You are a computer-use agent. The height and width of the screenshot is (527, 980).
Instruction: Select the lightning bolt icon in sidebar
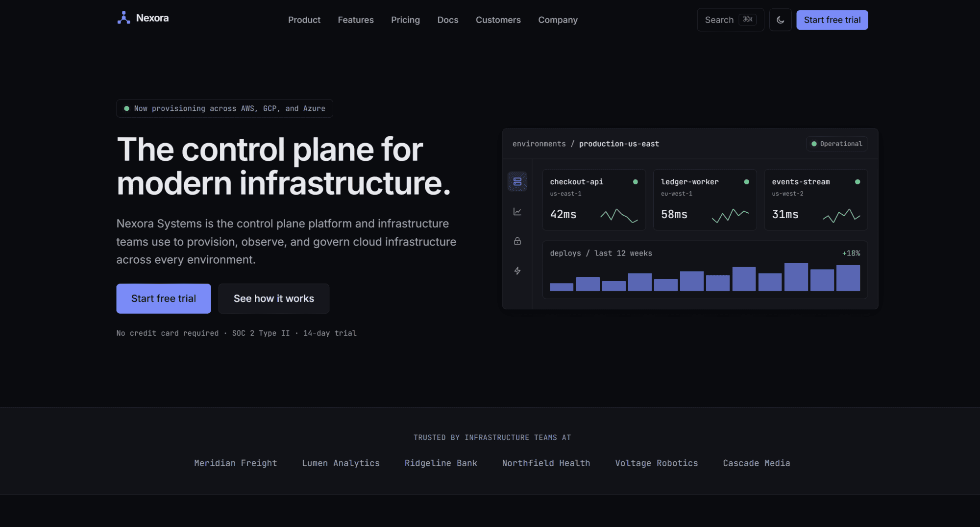[517, 271]
